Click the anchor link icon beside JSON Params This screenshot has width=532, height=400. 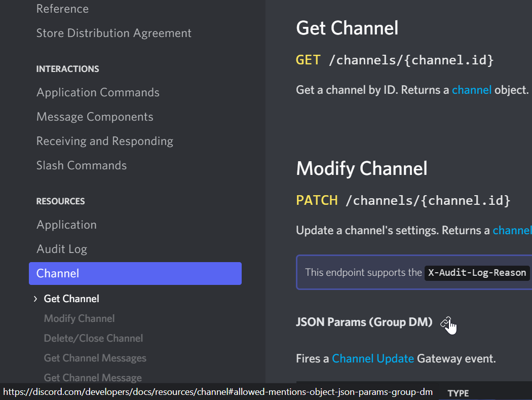coord(445,322)
